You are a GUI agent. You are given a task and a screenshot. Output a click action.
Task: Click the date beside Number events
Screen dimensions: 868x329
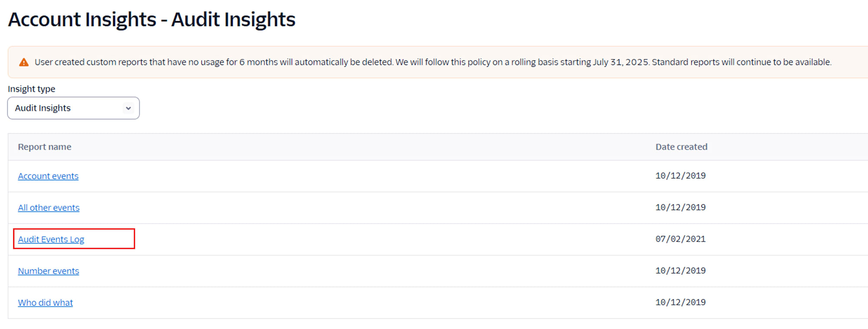[x=681, y=270]
